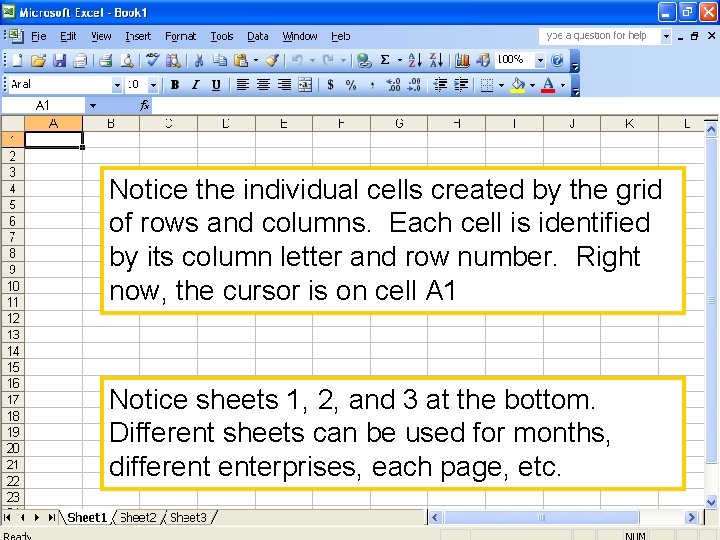The height and width of the screenshot is (540, 720).
Task: Open Print Preview
Action: click(x=127, y=60)
